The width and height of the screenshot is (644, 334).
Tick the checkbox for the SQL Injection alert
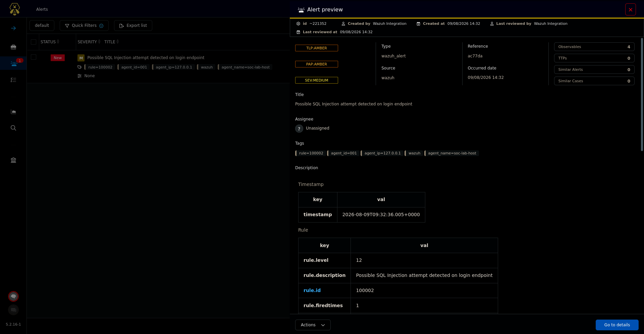(x=34, y=57)
